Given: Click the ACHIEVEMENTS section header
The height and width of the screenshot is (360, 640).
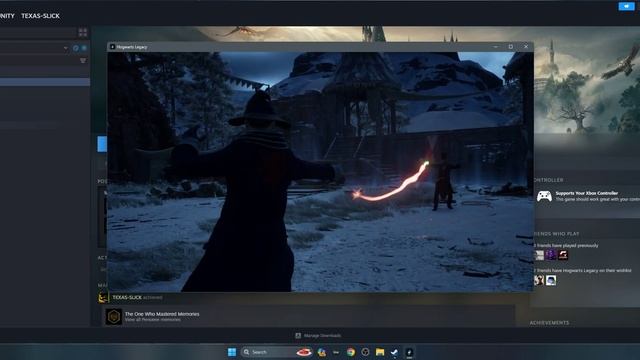Looking at the screenshot, I should (x=549, y=323).
